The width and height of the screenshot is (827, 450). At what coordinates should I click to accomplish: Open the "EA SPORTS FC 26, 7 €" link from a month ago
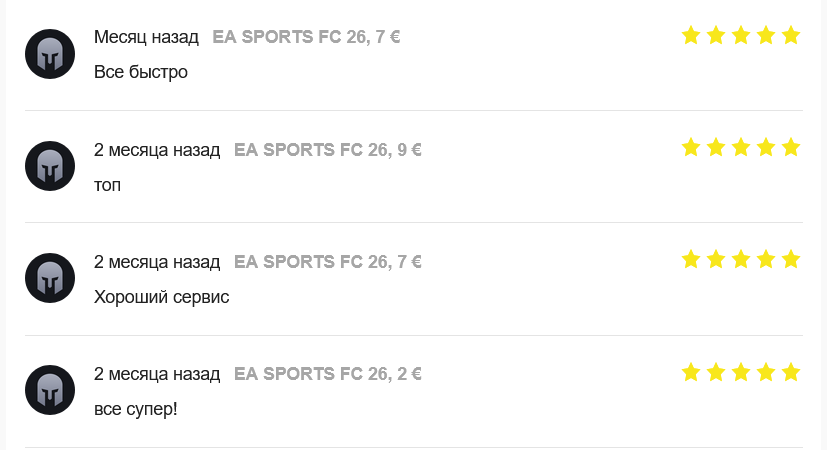pos(306,37)
